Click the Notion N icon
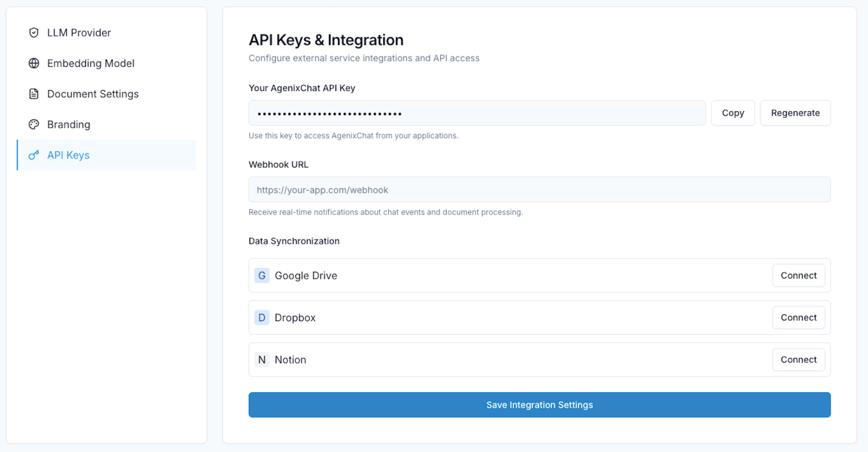The image size is (868, 452). [262, 360]
